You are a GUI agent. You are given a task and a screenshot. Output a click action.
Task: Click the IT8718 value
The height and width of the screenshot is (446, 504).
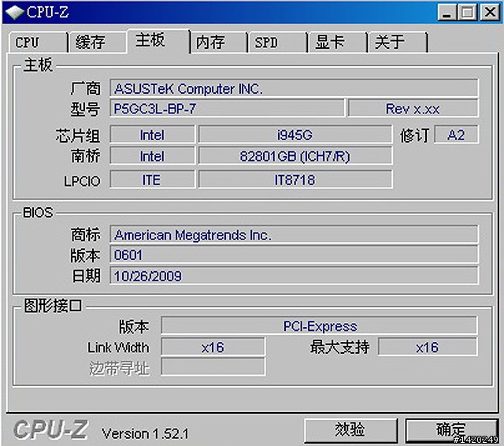click(x=295, y=180)
